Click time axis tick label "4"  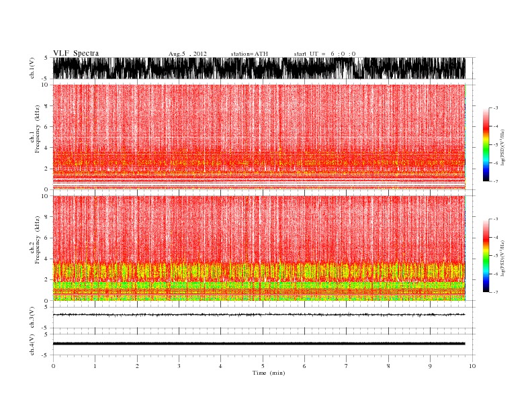220,366
